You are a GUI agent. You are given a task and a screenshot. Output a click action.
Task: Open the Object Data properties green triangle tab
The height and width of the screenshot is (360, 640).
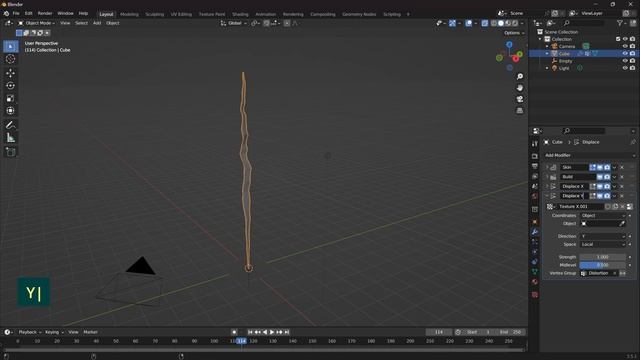535,271
